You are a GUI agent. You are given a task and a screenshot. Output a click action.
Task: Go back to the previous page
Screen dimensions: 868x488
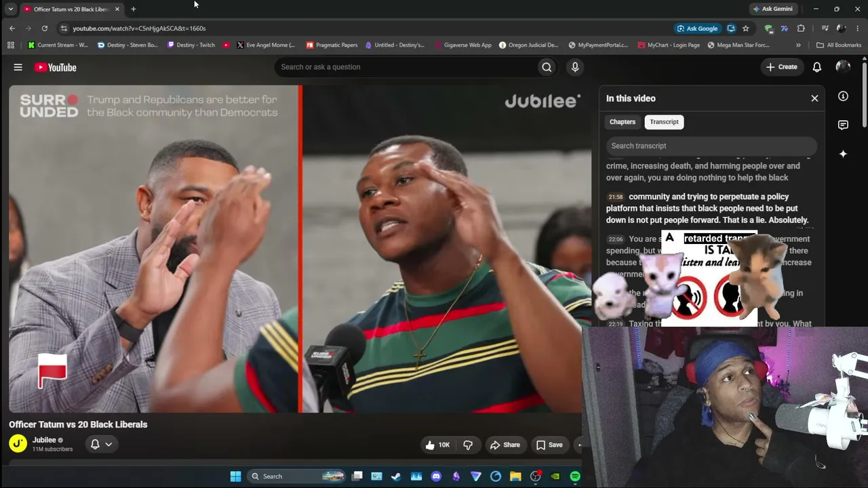(x=12, y=28)
